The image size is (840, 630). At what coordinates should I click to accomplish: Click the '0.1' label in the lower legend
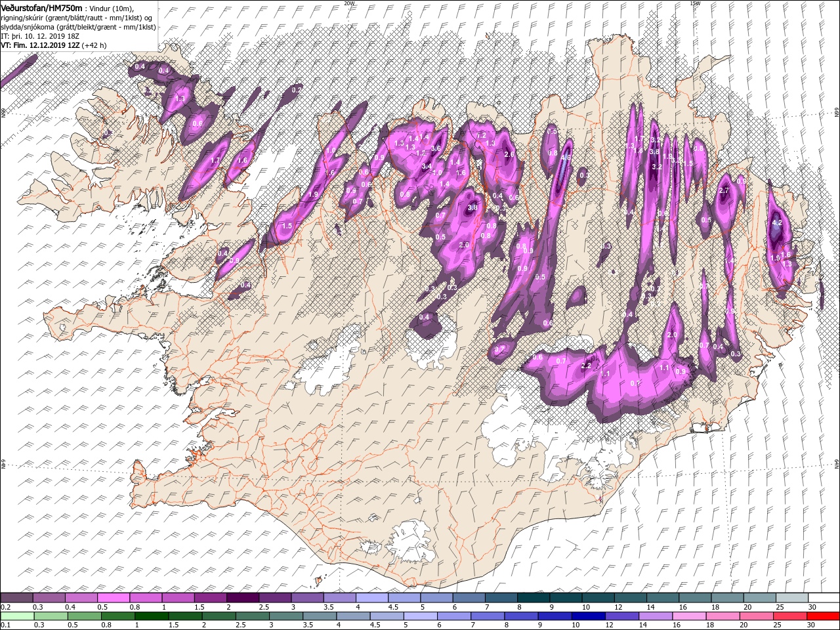5,625
